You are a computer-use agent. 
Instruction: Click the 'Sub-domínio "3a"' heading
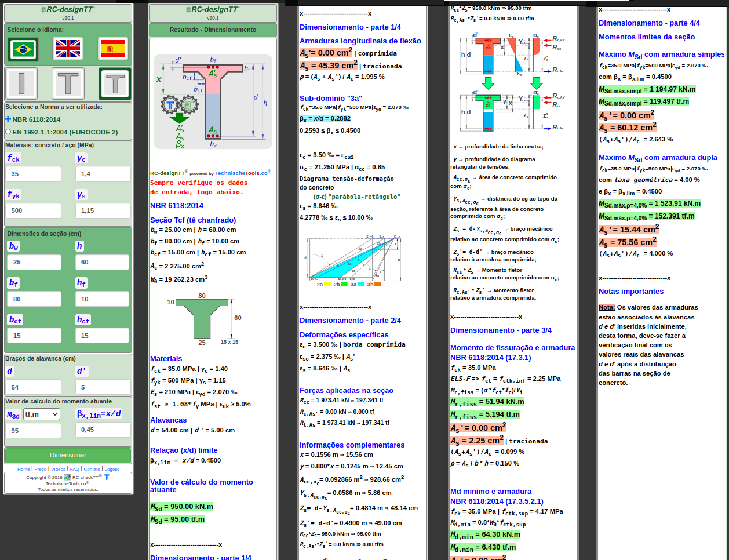[331, 98]
